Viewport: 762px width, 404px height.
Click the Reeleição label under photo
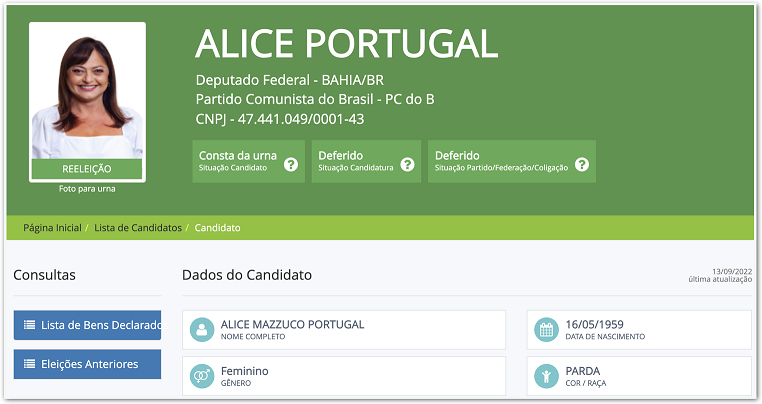87,169
